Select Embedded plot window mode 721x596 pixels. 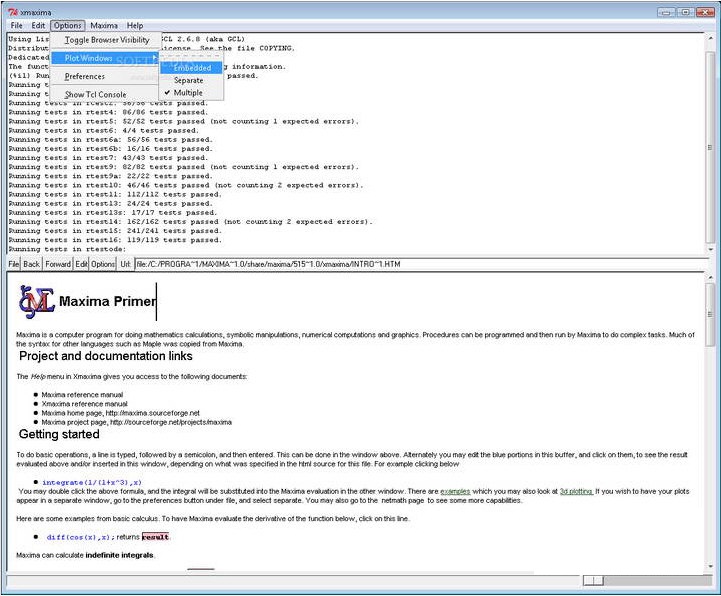(x=192, y=68)
